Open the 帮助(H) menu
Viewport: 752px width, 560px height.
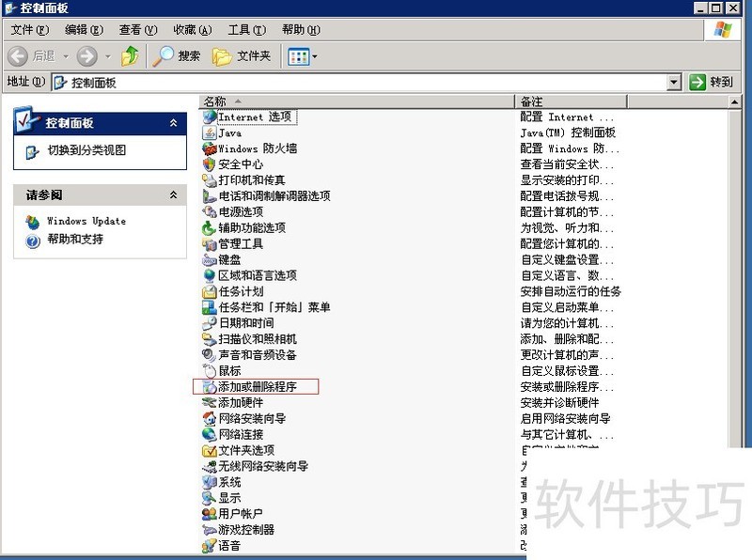click(301, 30)
